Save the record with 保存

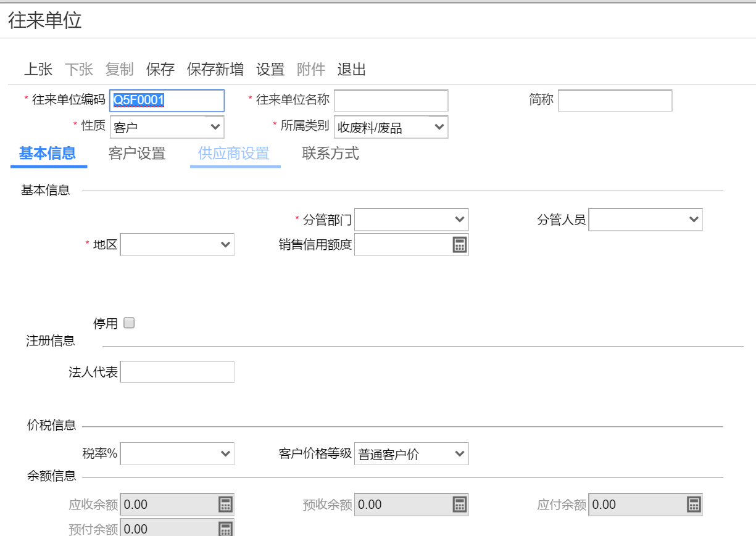pyautogui.click(x=160, y=70)
